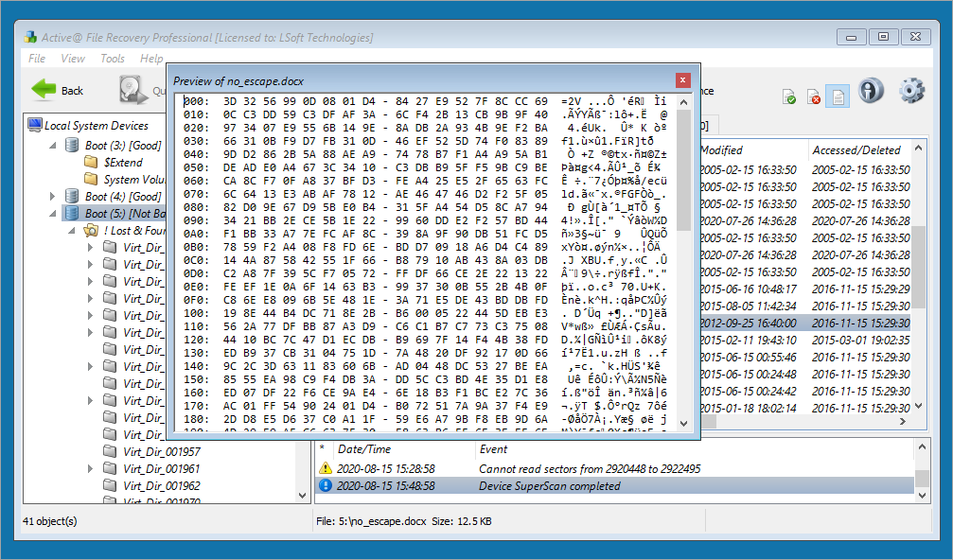The image size is (953, 560).
Task: Click the file list scrollbar up arrow
Action: pyautogui.click(x=918, y=148)
